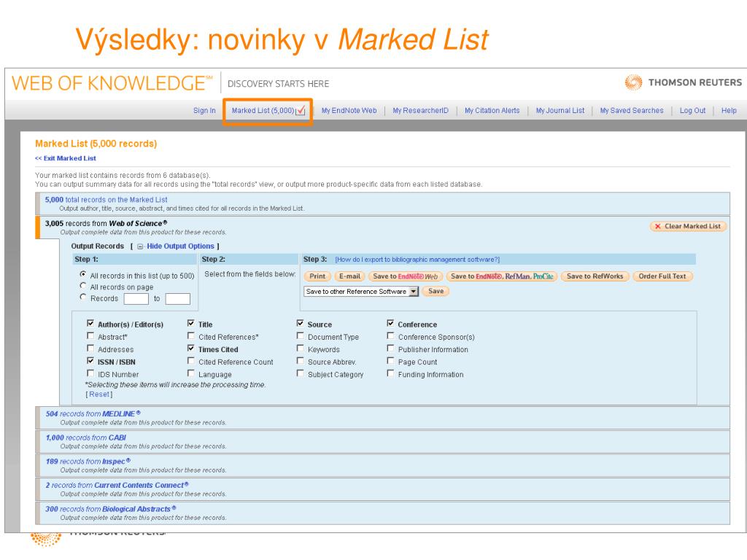The image size is (747, 560).
Task: Click Save to EndNote, RefMan, ProCite button
Action: [502, 276]
